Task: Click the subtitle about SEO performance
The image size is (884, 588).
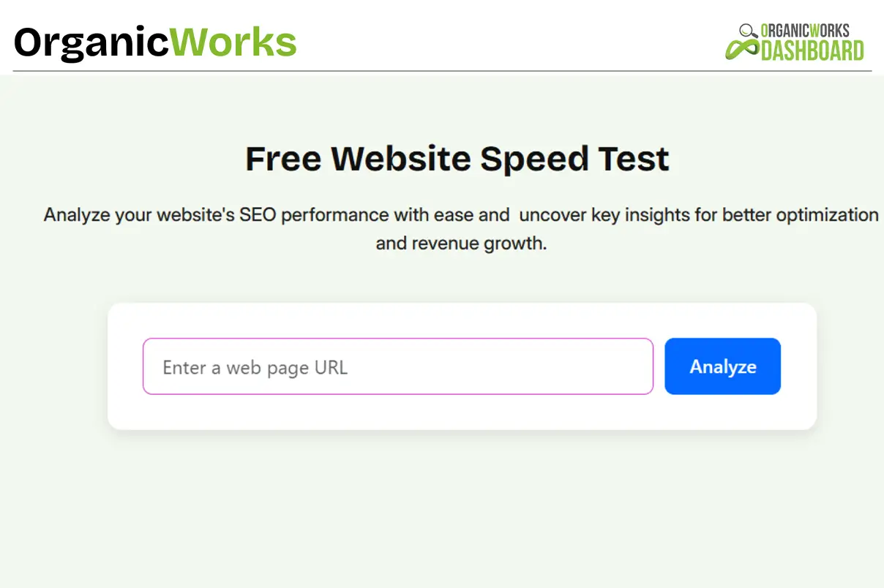Action: tap(461, 214)
